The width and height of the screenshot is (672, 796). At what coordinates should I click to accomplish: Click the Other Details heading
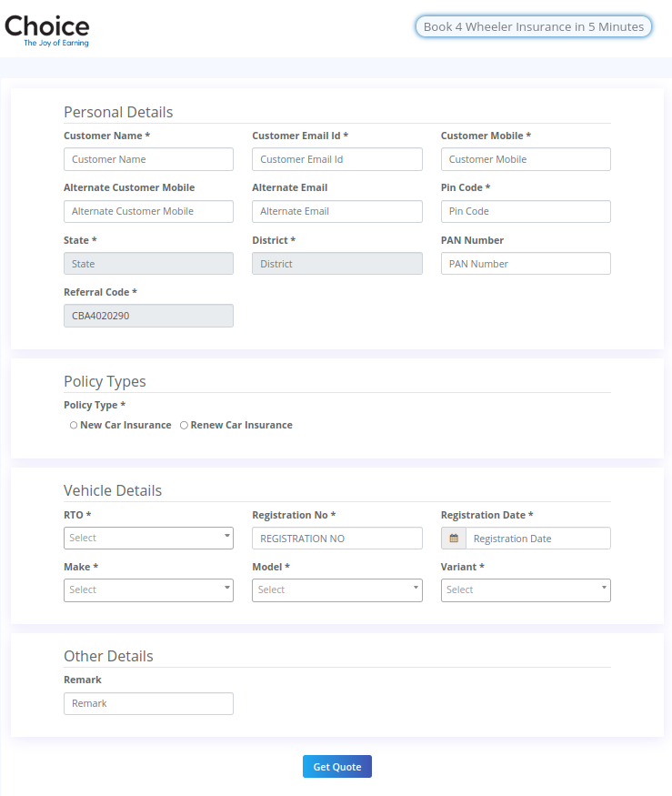108,656
